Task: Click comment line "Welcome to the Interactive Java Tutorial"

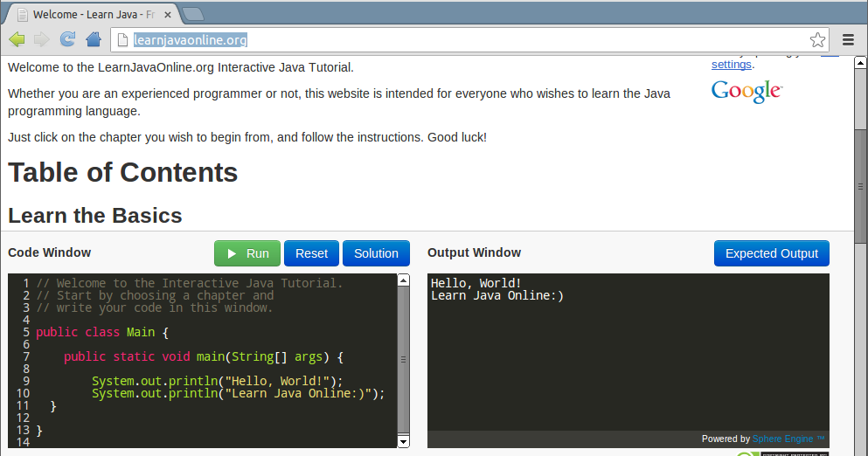Action: click(190, 283)
